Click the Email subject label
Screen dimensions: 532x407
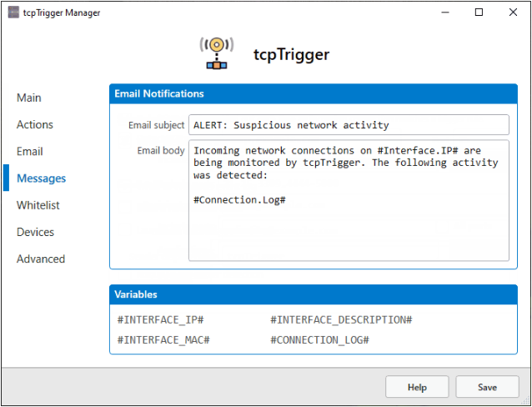coord(157,125)
